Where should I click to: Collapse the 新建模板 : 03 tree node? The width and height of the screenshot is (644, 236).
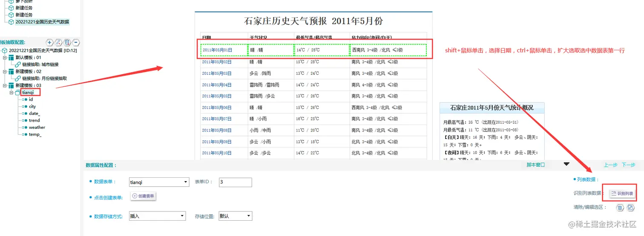(5, 85)
